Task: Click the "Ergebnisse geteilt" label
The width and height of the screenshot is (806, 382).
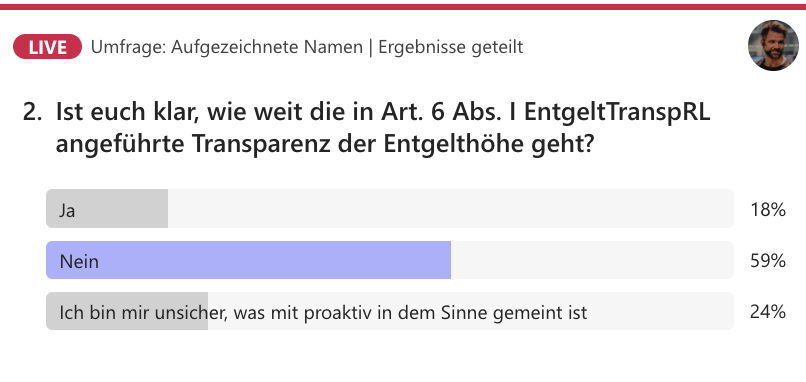Action: [x=451, y=47]
